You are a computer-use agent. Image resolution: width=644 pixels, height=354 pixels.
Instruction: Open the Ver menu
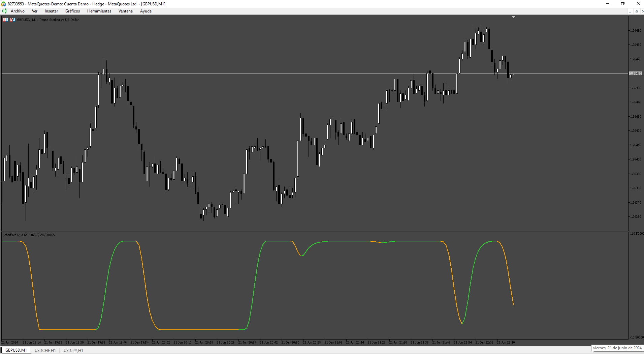(x=35, y=11)
